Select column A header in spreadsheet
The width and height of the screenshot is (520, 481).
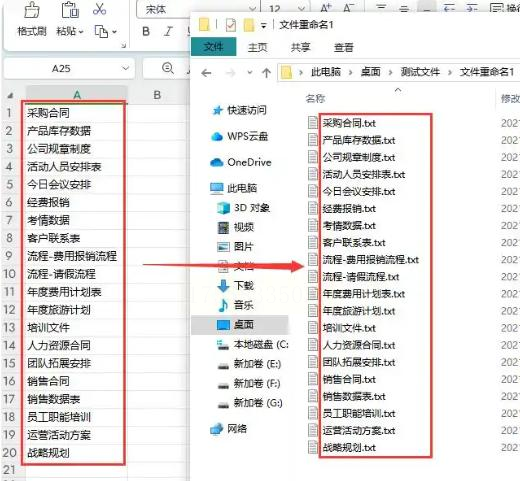77,95
